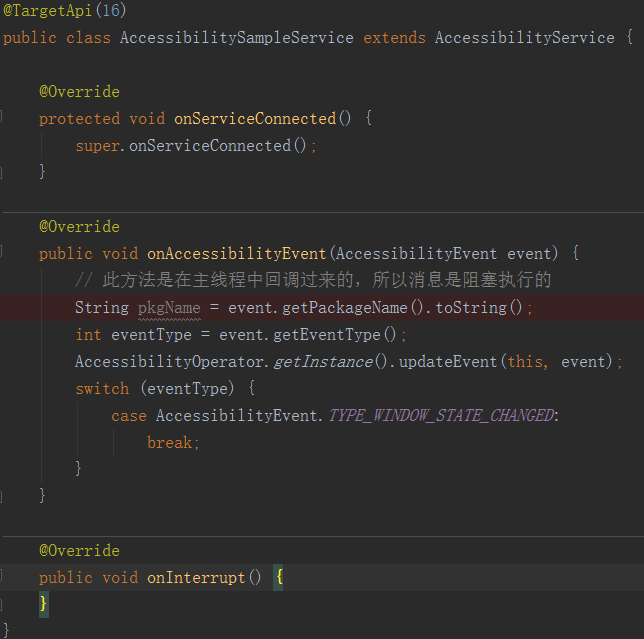Viewport: 644px width, 639px height.
Task: Click the @Override above onServiceConnected
Action: click(x=79, y=92)
